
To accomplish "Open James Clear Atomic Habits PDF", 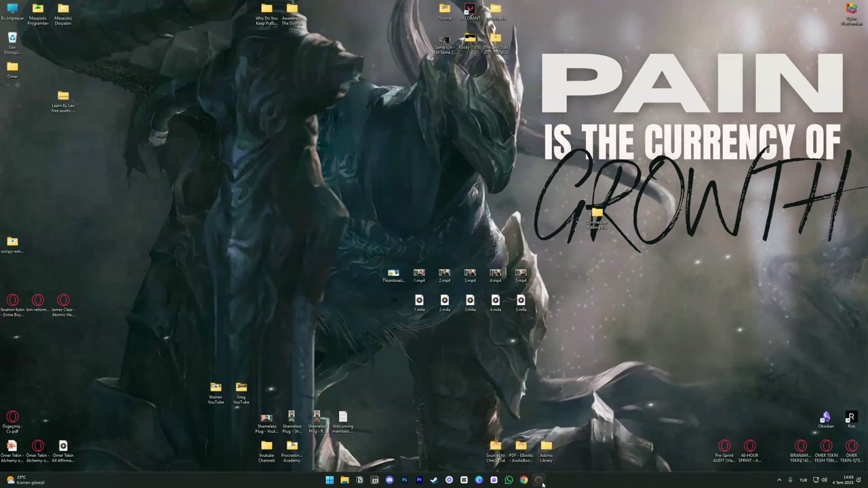I will pos(63,305).
